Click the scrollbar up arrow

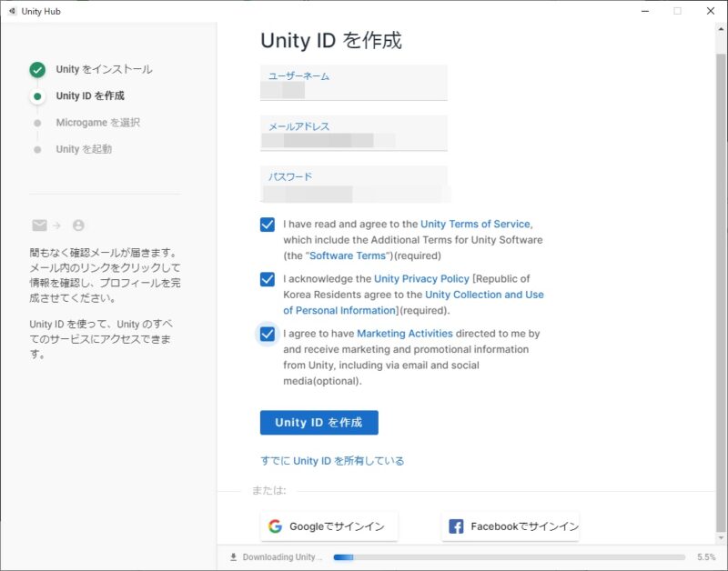point(721,29)
